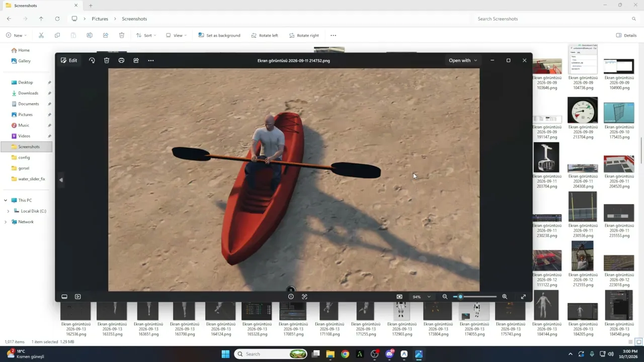Screen dimensions: 644x362
Task: Click the Search Screenshots field
Action: pos(556,19)
